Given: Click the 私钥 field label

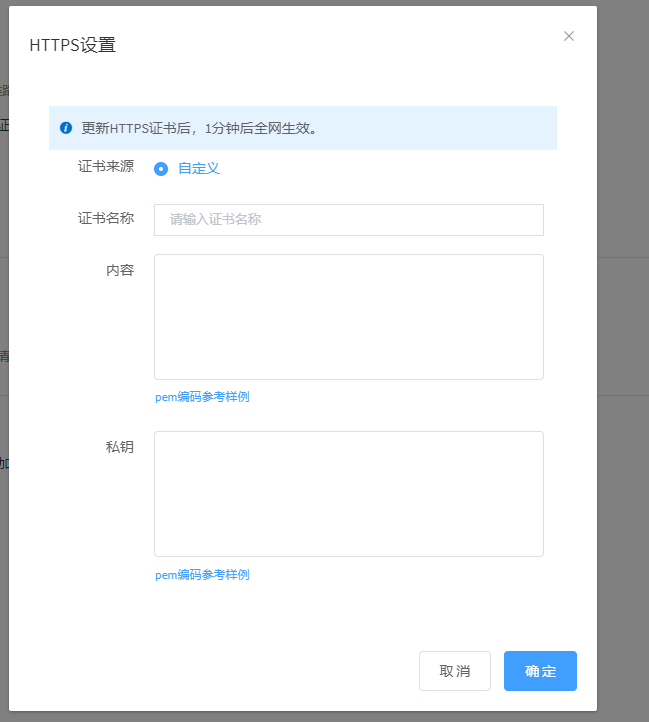Looking at the screenshot, I should [120, 447].
